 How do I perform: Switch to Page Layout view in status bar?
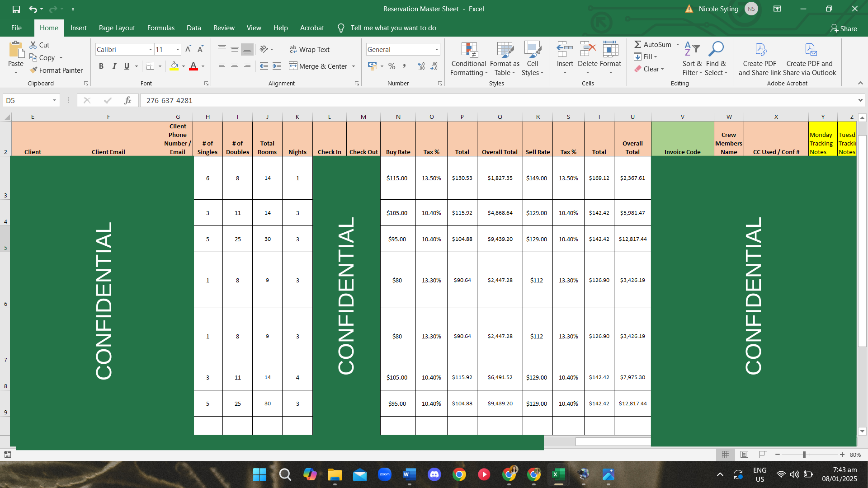(x=744, y=455)
